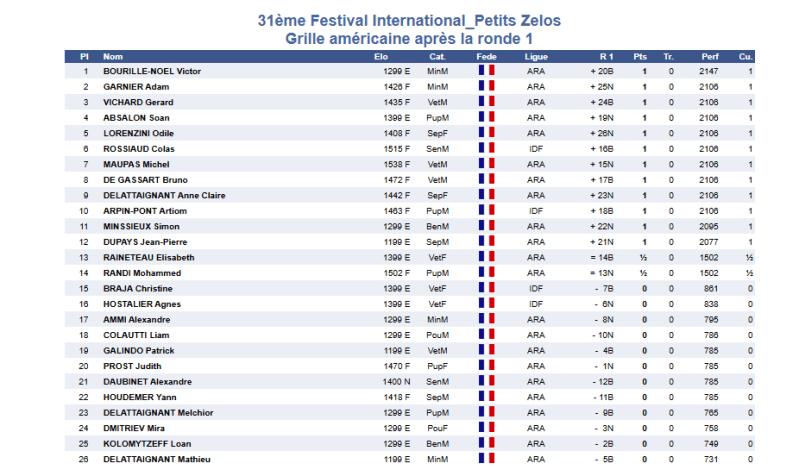Click the flag in ARPIN-PONT Artiom's row
Screen dimensions: 799x476
(x=486, y=211)
